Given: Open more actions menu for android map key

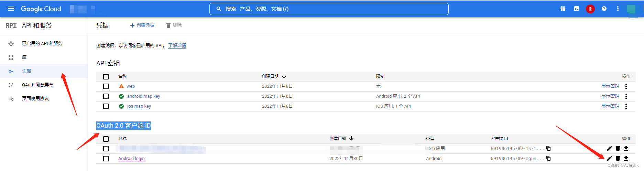Looking at the screenshot, I should pyautogui.click(x=626, y=96).
